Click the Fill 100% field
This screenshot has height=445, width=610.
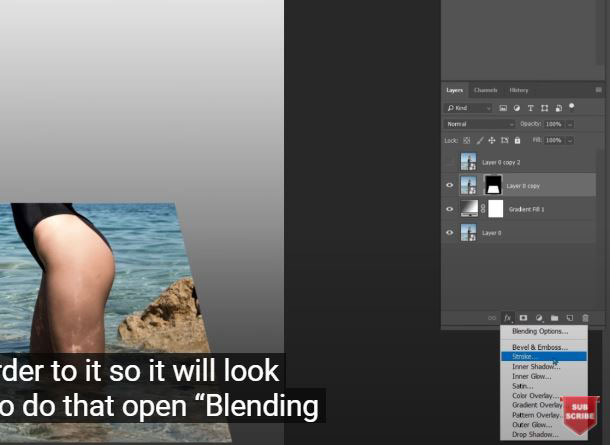pyautogui.click(x=553, y=140)
